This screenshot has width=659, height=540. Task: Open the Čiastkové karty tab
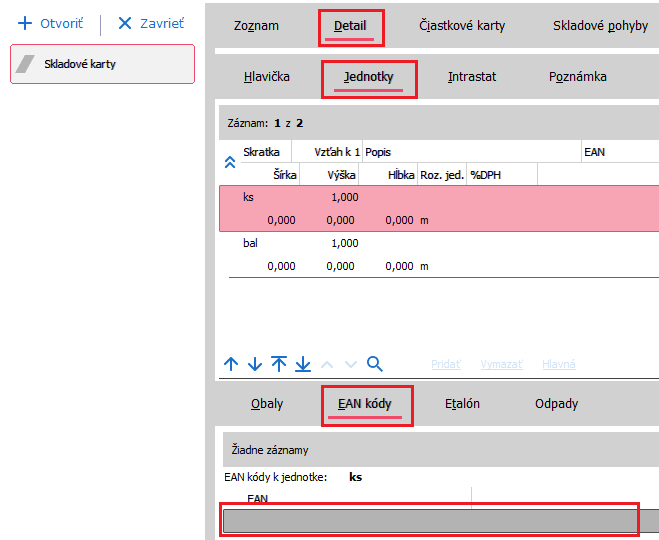(462, 26)
